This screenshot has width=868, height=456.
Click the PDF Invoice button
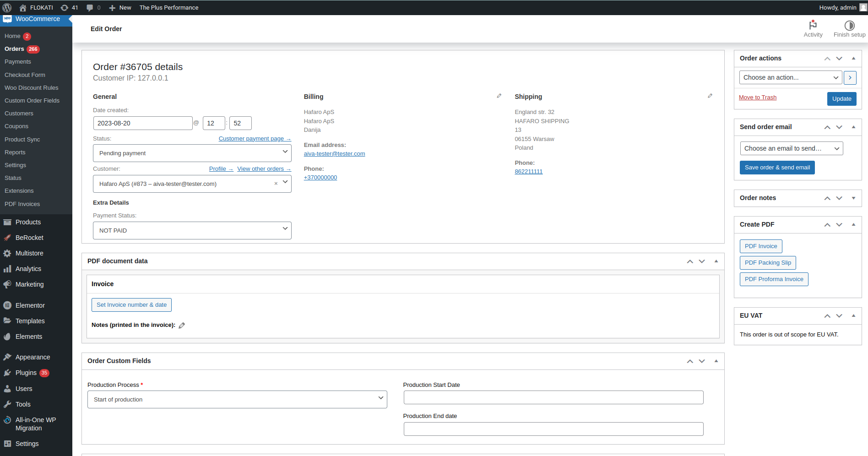(x=761, y=246)
